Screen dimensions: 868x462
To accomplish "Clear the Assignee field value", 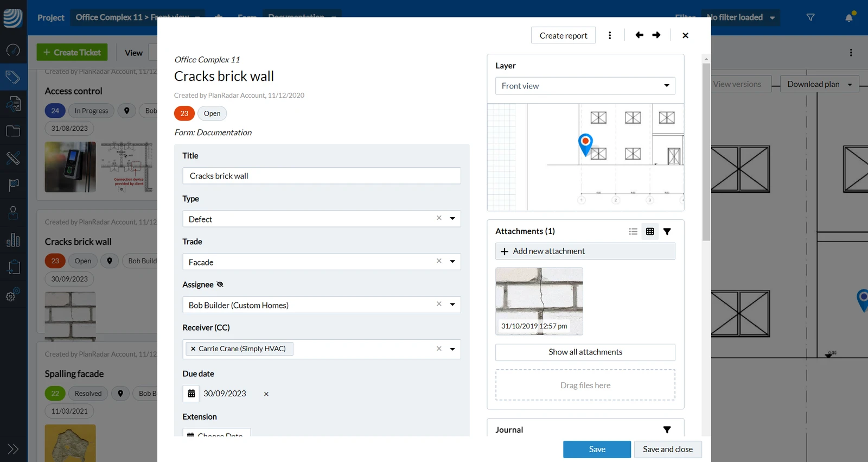I will tap(439, 304).
